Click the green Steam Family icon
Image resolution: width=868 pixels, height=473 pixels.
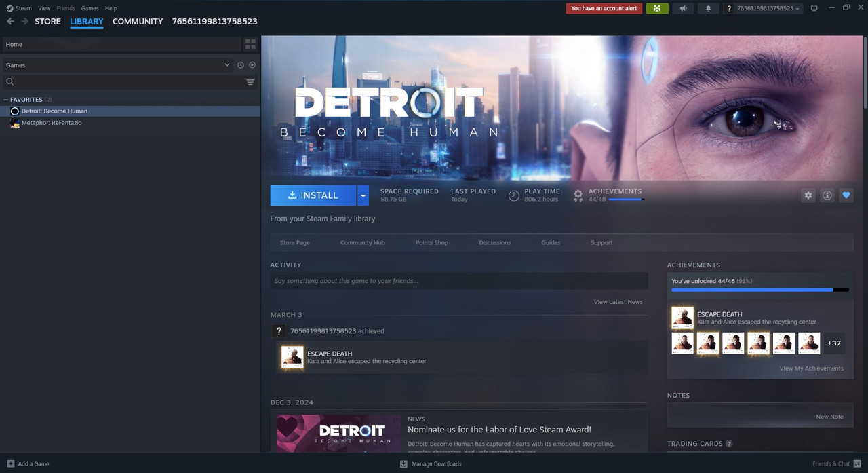[657, 8]
